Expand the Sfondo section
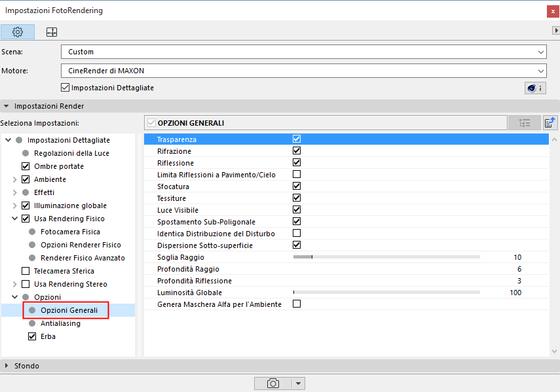 click(7, 366)
